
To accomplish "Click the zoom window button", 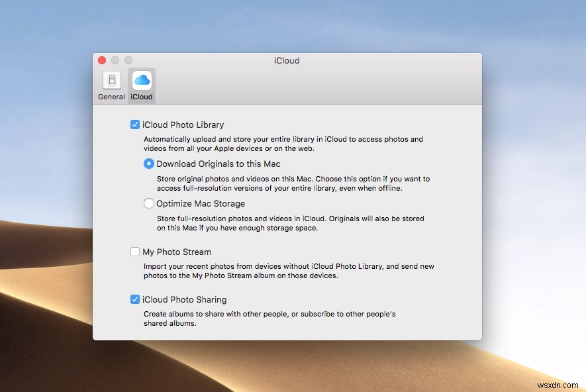I will tap(127, 60).
